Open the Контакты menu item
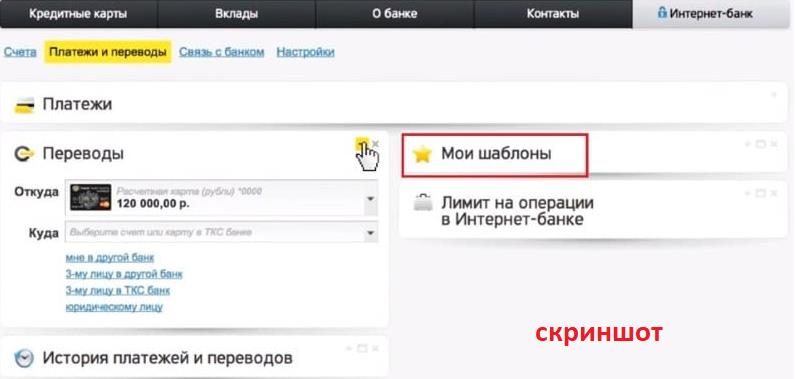Image resolution: width=795 pixels, height=379 pixels. coord(553,14)
